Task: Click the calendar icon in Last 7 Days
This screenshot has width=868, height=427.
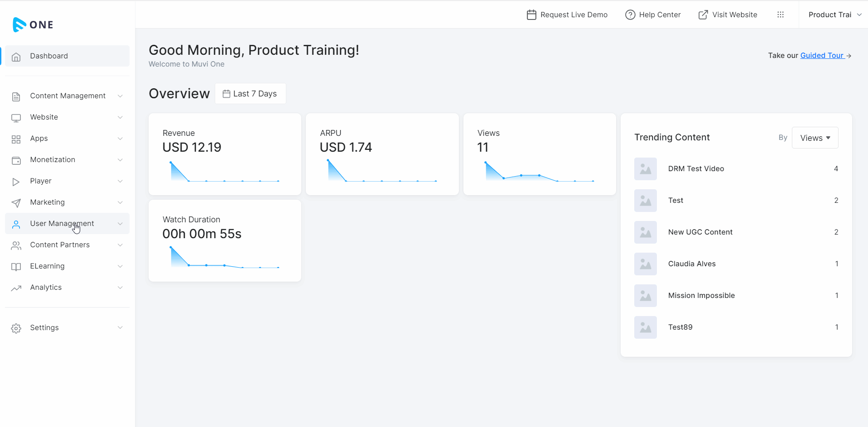Action: tap(227, 94)
